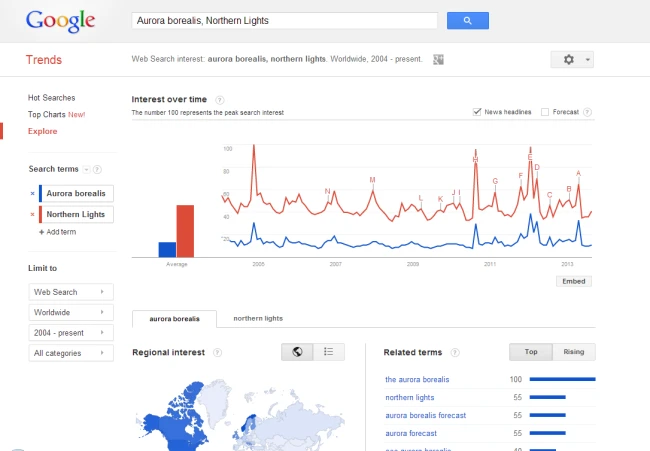
Task: Open the Worldwide region dropdown
Action: pyautogui.click(x=71, y=313)
